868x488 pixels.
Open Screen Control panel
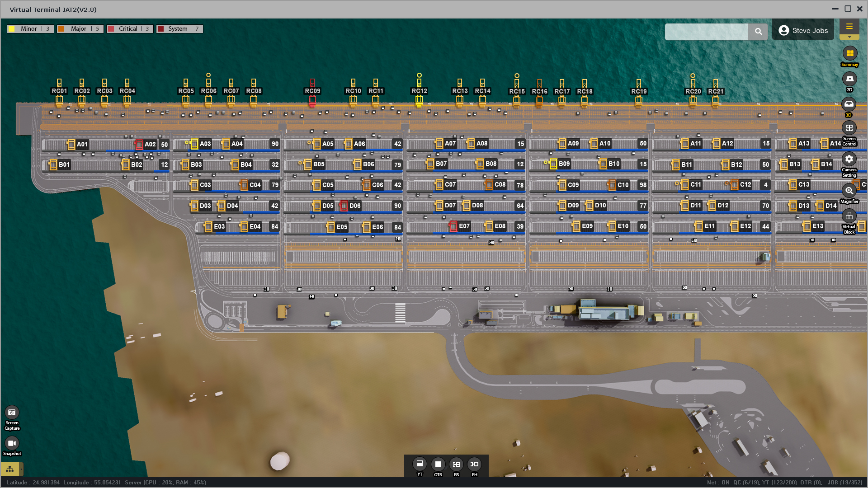point(849,128)
